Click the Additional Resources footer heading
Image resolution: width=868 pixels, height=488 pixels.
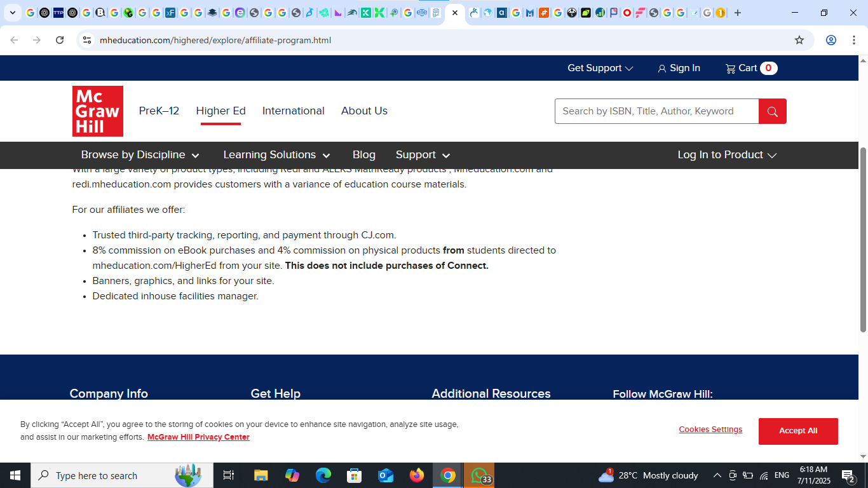(491, 394)
